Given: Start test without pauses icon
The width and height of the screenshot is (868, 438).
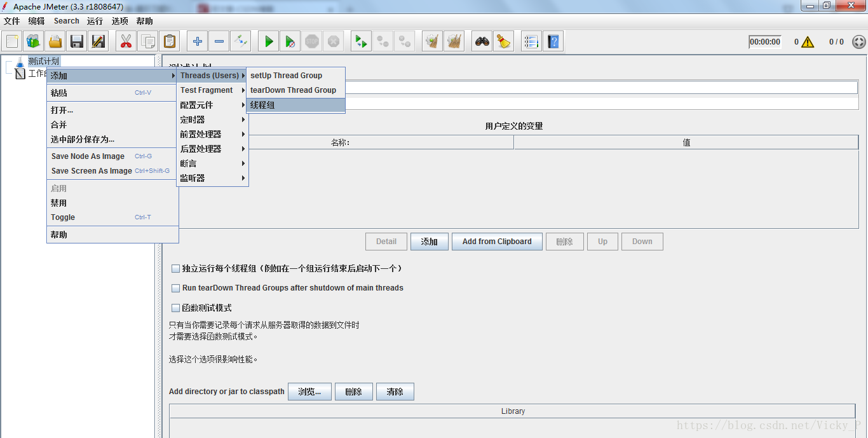Looking at the screenshot, I should (x=290, y=42).
